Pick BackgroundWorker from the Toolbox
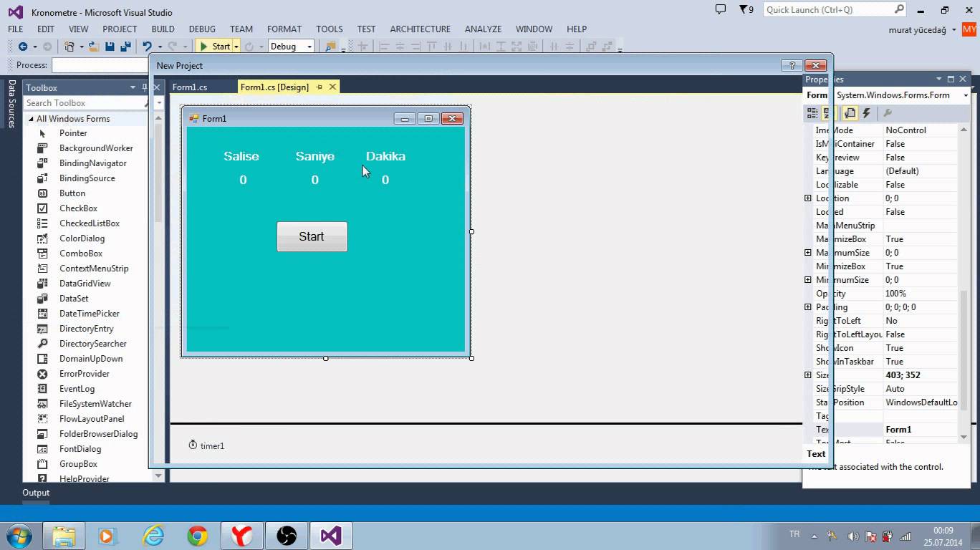This screenshot has height=550, width=980. pos(96,148)
